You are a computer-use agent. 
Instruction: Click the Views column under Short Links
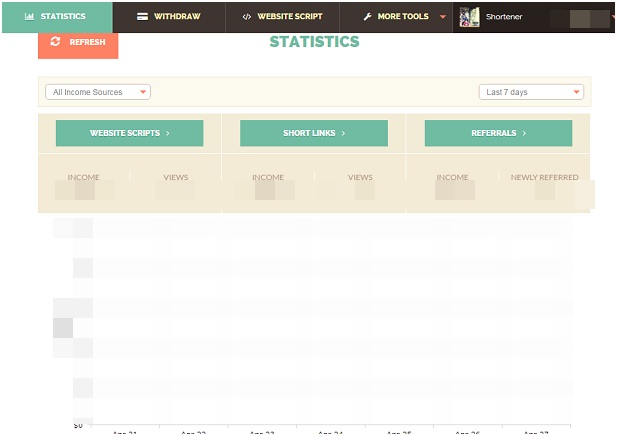coord(360,178)
